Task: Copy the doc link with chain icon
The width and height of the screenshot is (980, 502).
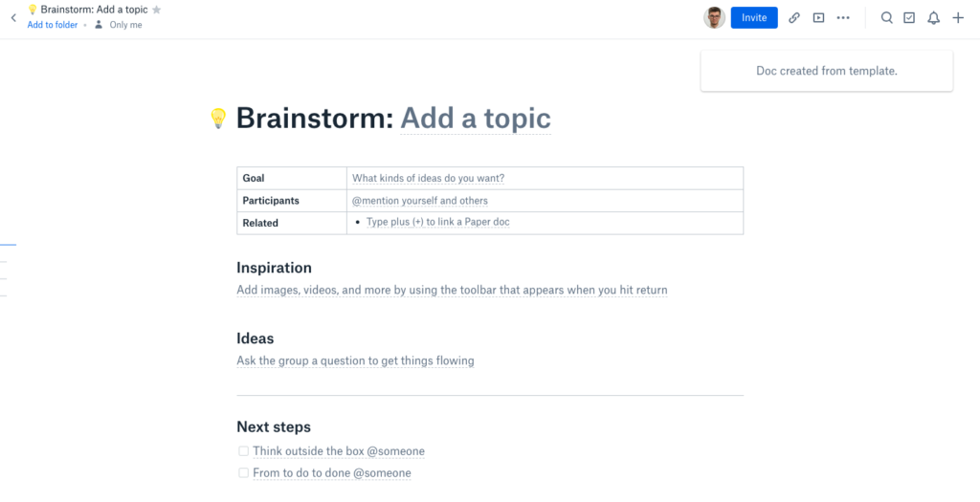Action: tap(794, 17)
